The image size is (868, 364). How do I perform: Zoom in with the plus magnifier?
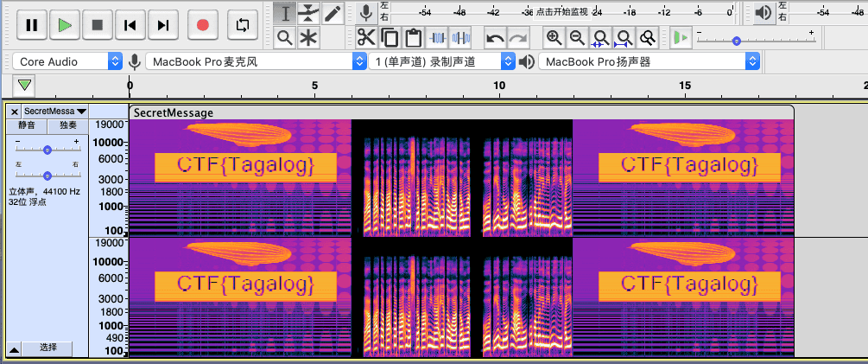tap(554, 38)
